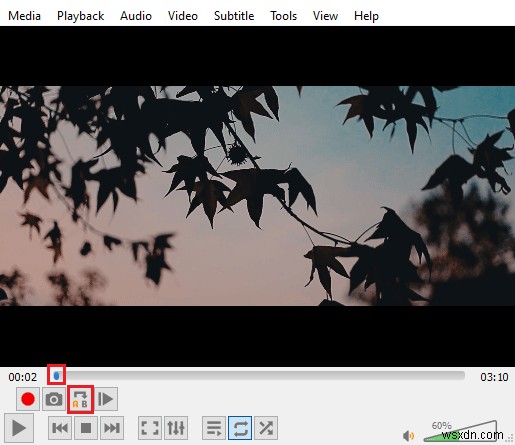Toggle the playlist view
The width and height of the screenshot is (515, 445).
214,428
